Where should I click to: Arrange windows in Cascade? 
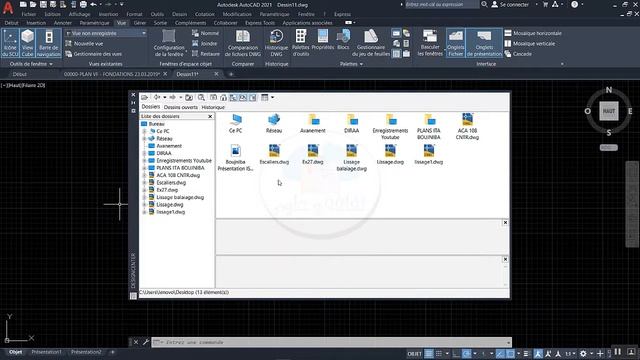[518, 54]
